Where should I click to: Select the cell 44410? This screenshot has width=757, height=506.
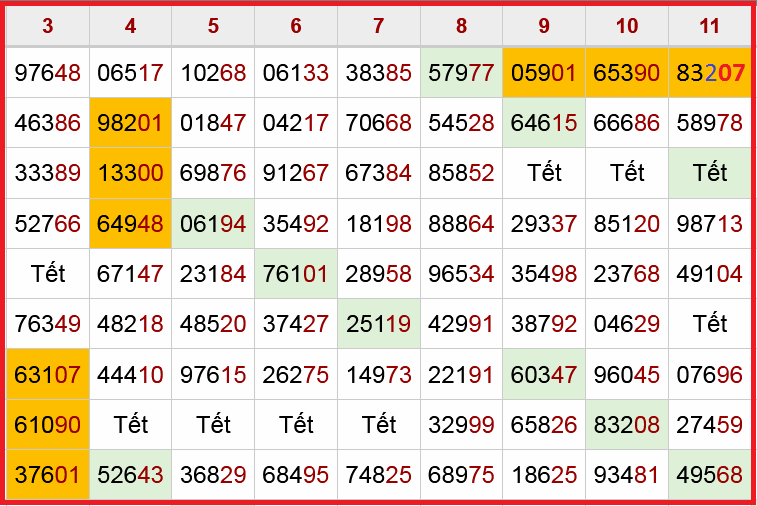pos(130,374)
